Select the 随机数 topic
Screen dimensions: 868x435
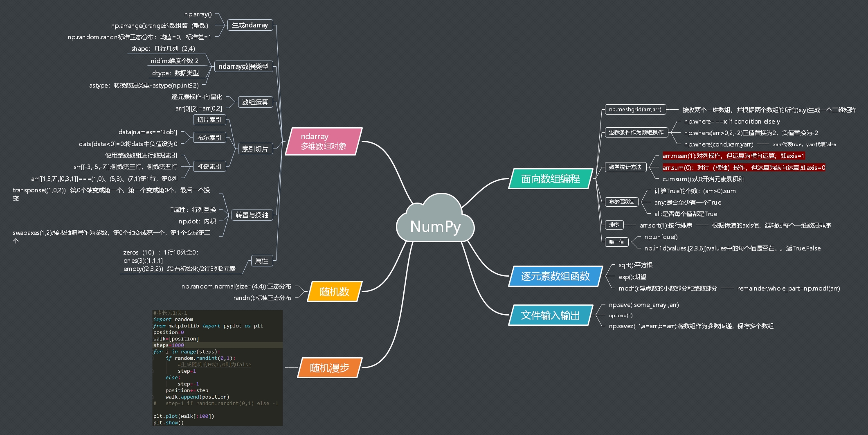335,291
